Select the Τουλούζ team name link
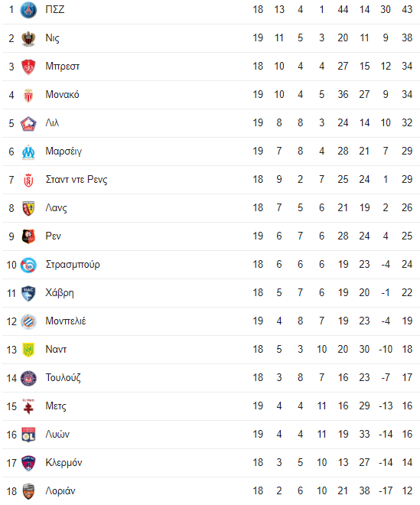 pyautogui.click(x=63, y=377)
